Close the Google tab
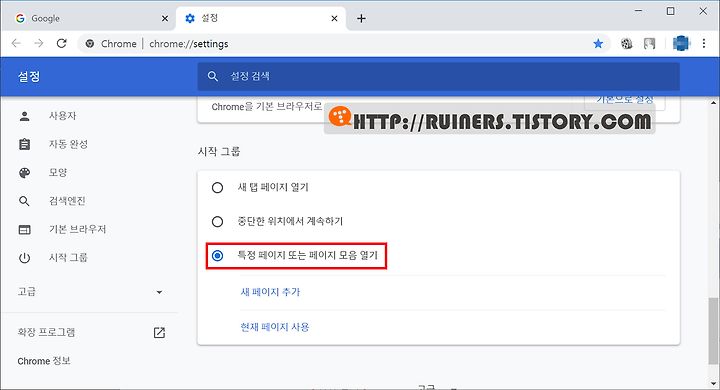 tap(165, 18)
